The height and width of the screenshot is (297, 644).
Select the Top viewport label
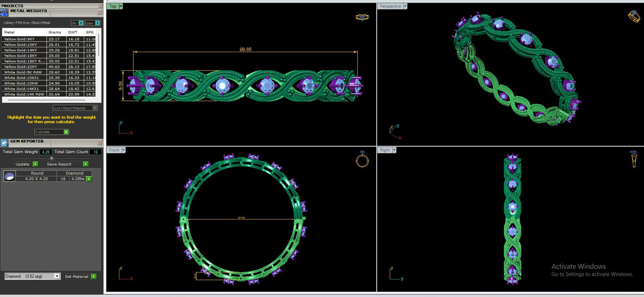[113, 6]
